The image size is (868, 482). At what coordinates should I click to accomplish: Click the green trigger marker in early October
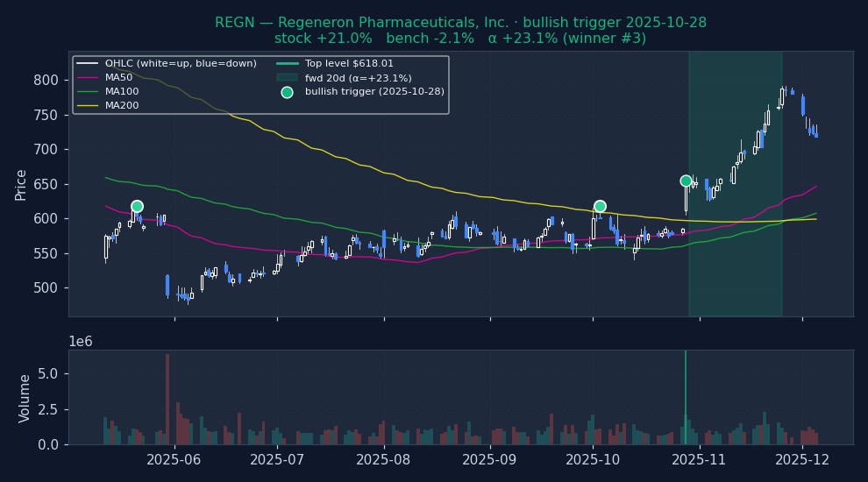pos(600,207)
